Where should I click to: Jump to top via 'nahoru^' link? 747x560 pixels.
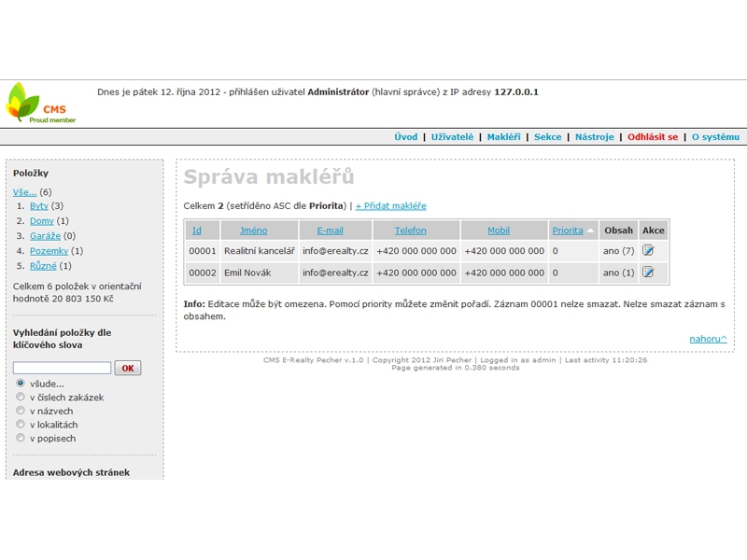pyautogui.click(x=708, y=338)
